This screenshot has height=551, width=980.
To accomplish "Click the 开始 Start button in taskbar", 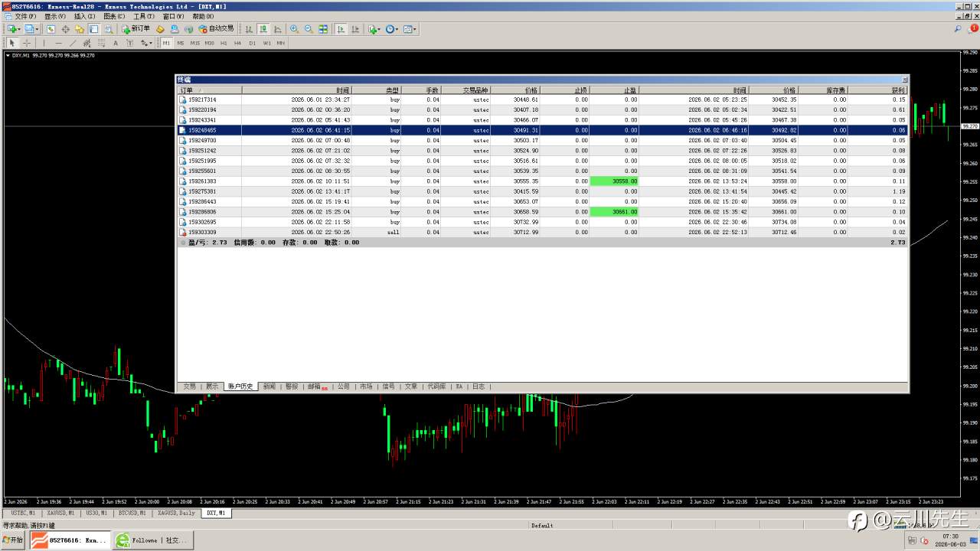I will (12, 540).
